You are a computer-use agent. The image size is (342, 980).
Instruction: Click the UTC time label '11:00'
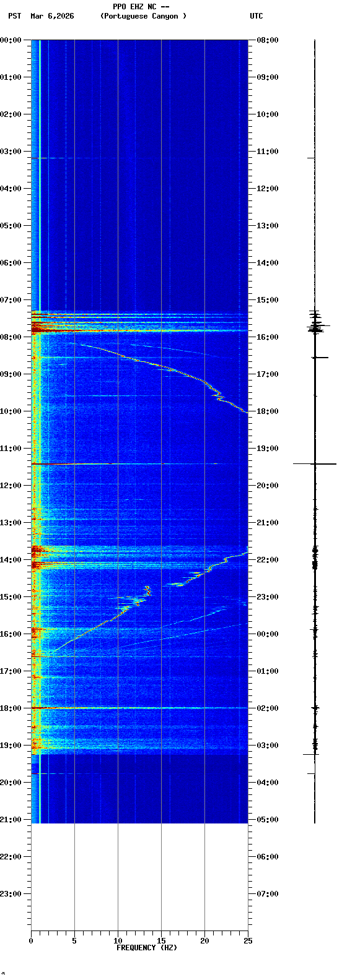pyautogui.click(x=268, y=152)
